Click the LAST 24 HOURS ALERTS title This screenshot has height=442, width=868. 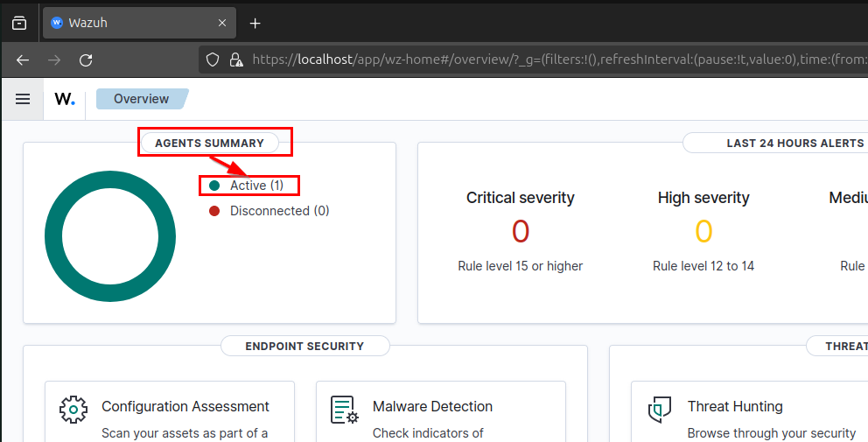click(x=795, y=144)
